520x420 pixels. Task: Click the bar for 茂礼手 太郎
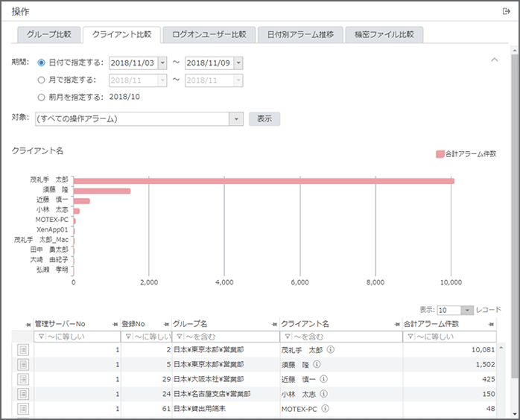click(264, 181)
